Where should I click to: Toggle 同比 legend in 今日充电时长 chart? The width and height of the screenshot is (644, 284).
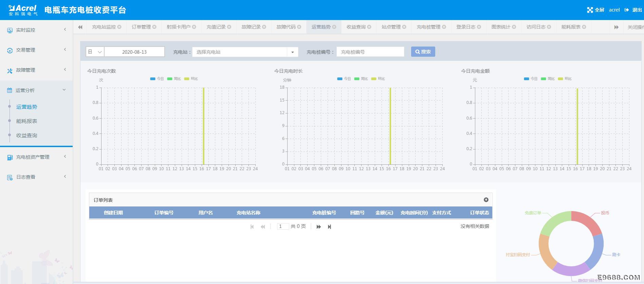pos(361,79)
